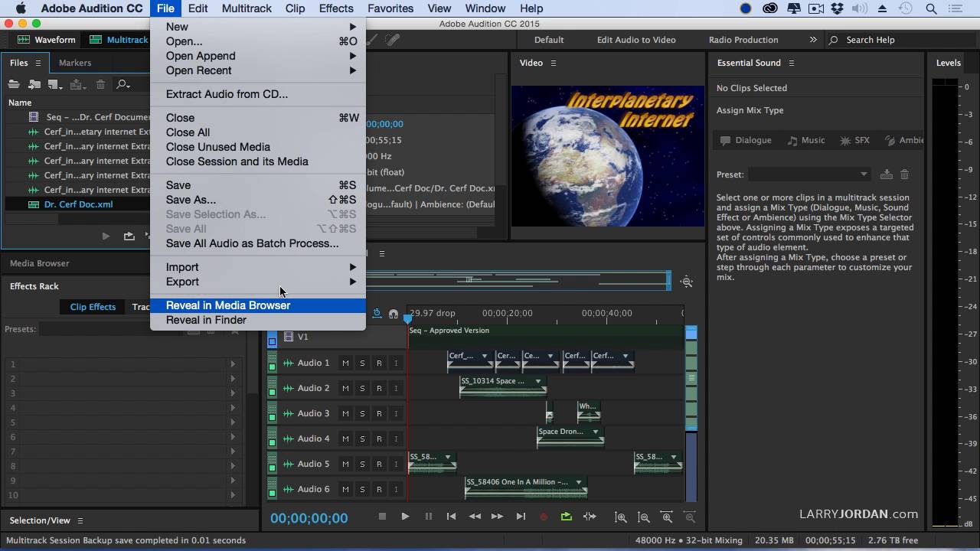Arm Audio 1 track for record

click(379, 363)
